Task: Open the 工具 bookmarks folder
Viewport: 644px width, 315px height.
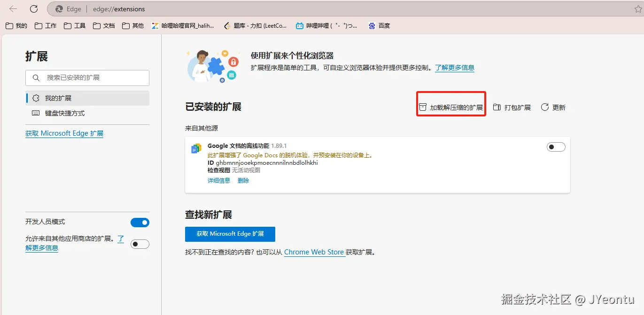Action: click(75, 26)
